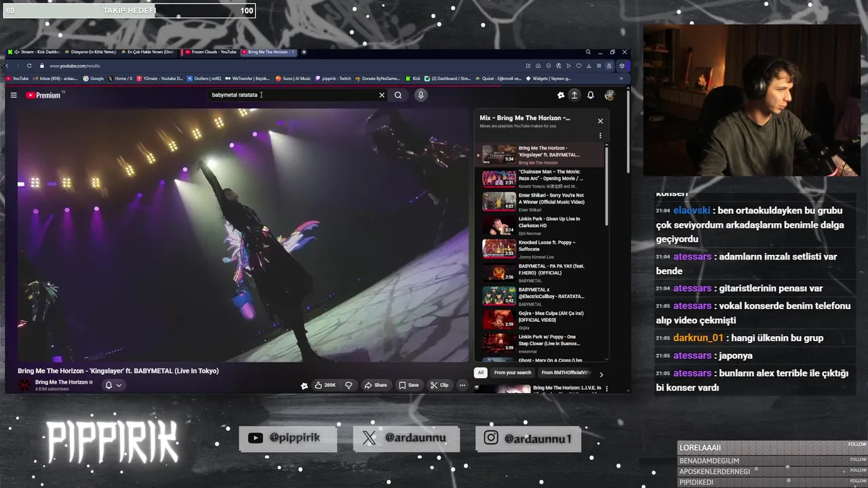
Task: Select From BMTHOfficialVEVO chip
Action: 566,373
